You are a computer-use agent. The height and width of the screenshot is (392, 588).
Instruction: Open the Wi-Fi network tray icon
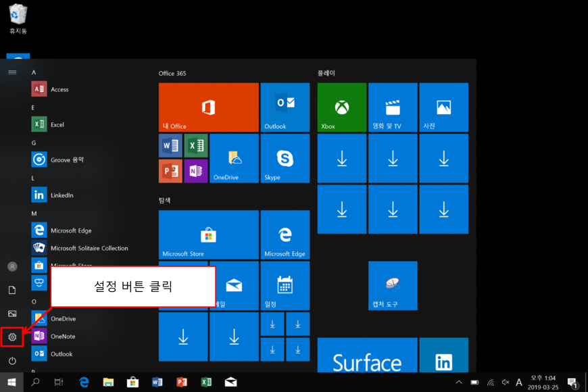pos(491,383)
